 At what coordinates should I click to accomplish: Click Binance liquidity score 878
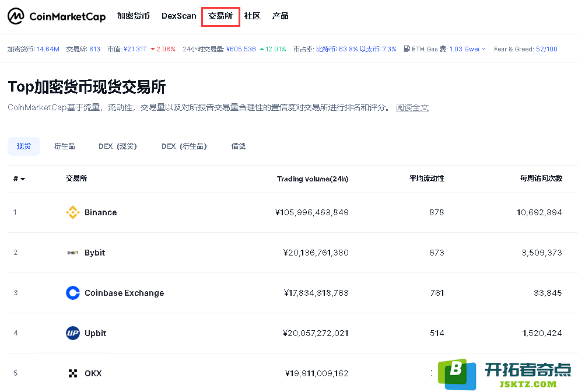(437, 212)
